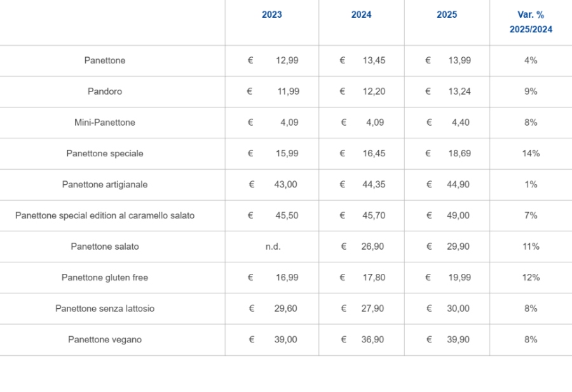
Task: Select the 12,99 price in 2023 column
Action: (x=287, y=61)
